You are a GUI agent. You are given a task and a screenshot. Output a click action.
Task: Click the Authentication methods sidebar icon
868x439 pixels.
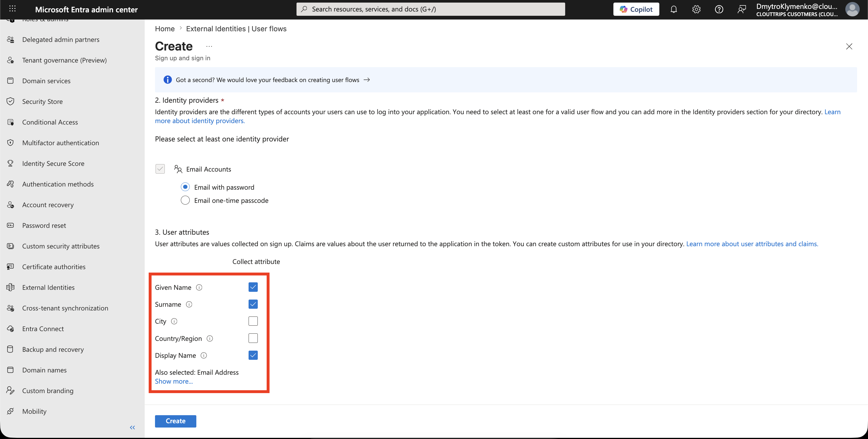[10, 184]
